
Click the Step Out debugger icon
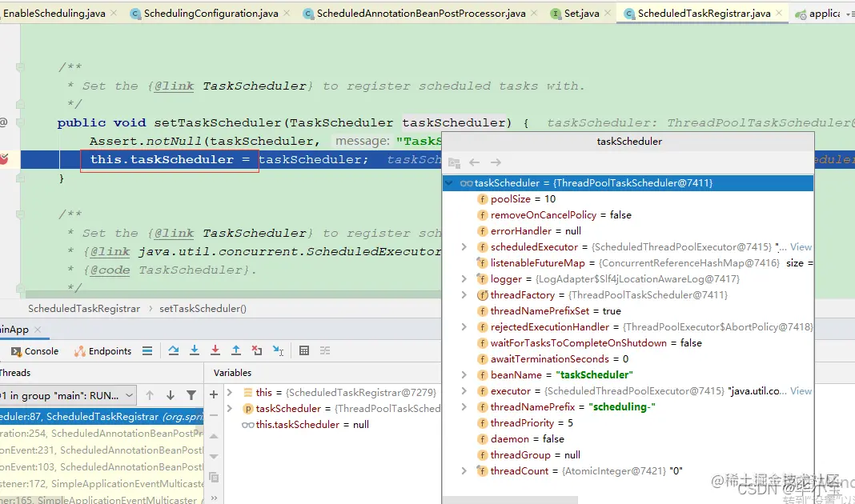[235, 350]
